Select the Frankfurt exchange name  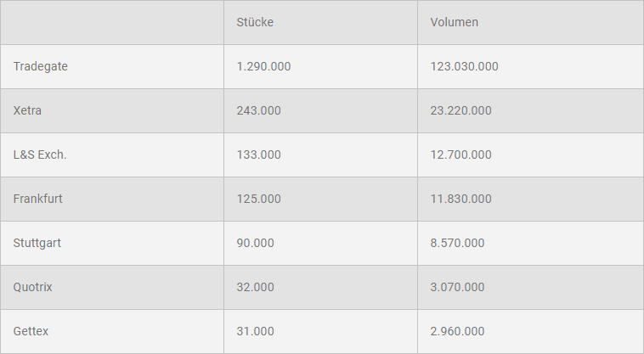click(x=38, y=199)
